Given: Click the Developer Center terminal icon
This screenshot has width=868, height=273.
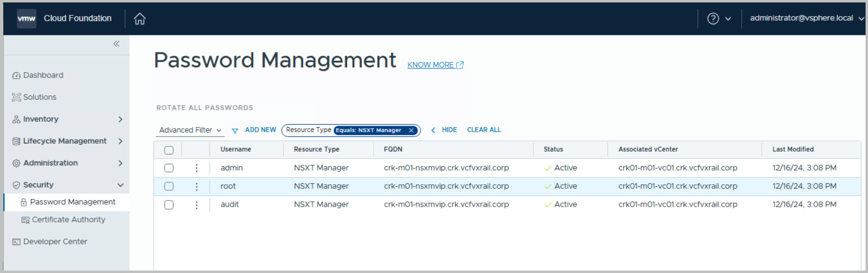Looking at the screenshot, I should [16, 242].
